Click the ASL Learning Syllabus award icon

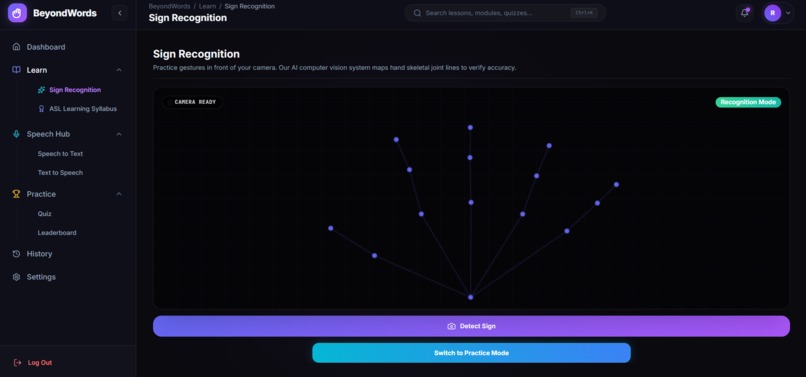(42, 109)
